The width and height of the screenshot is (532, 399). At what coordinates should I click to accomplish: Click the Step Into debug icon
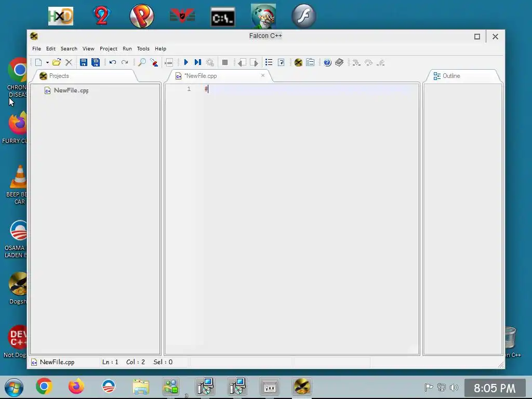coord(356,62)
